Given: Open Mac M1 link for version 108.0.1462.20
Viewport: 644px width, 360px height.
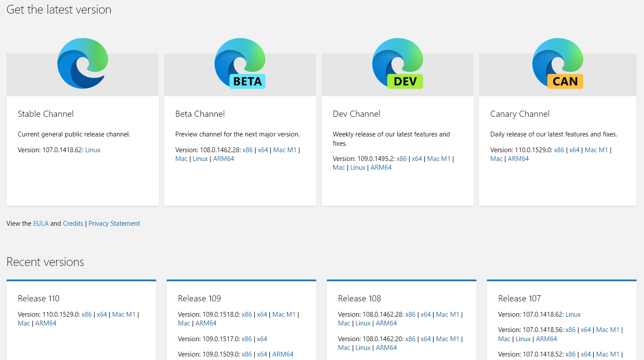Looking at the screenshot, I should (x=448, y=339).
